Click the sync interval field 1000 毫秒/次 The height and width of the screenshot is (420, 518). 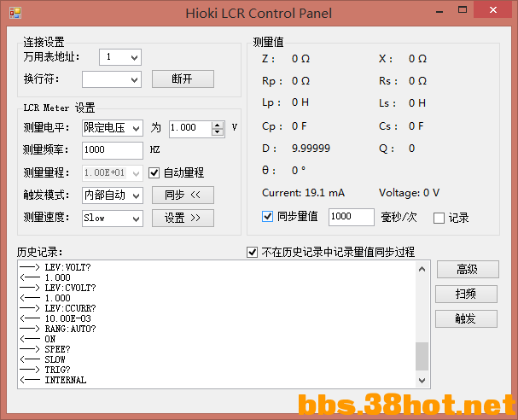pyautogui.click(x=352, y=217)
